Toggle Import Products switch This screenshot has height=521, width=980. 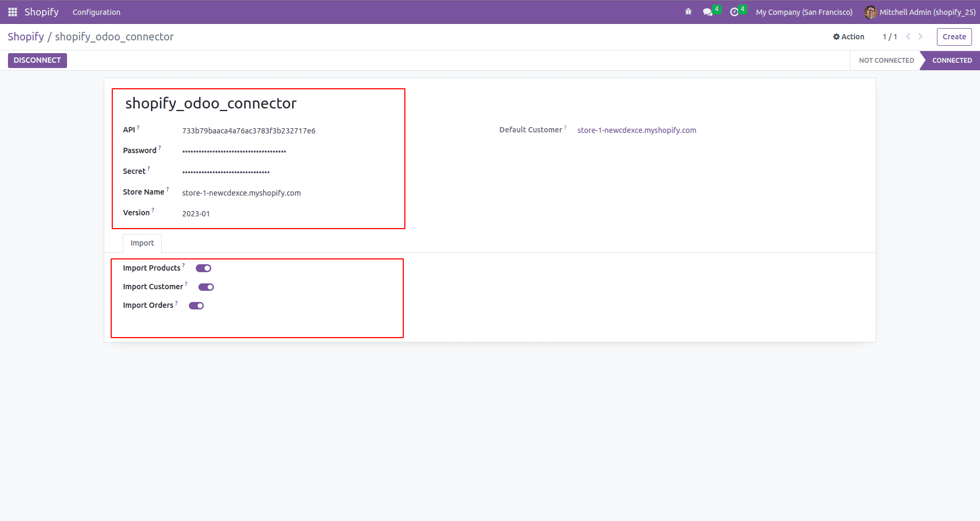click(203, 268)
